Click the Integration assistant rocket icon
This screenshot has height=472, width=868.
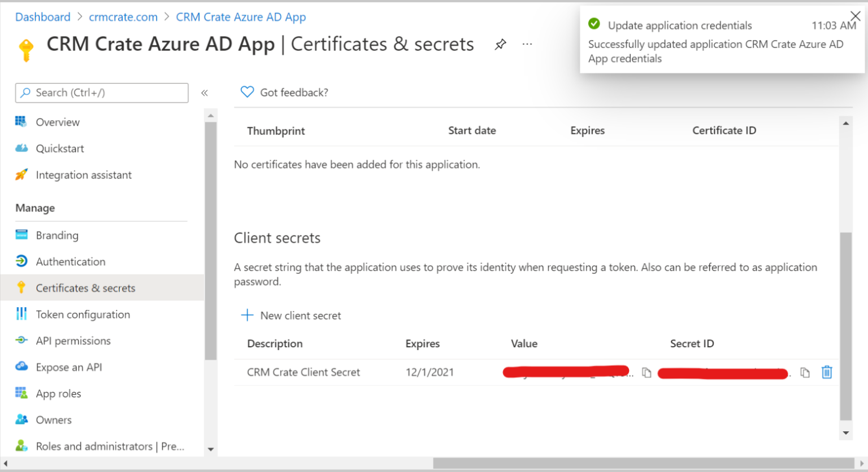[21, 174]
